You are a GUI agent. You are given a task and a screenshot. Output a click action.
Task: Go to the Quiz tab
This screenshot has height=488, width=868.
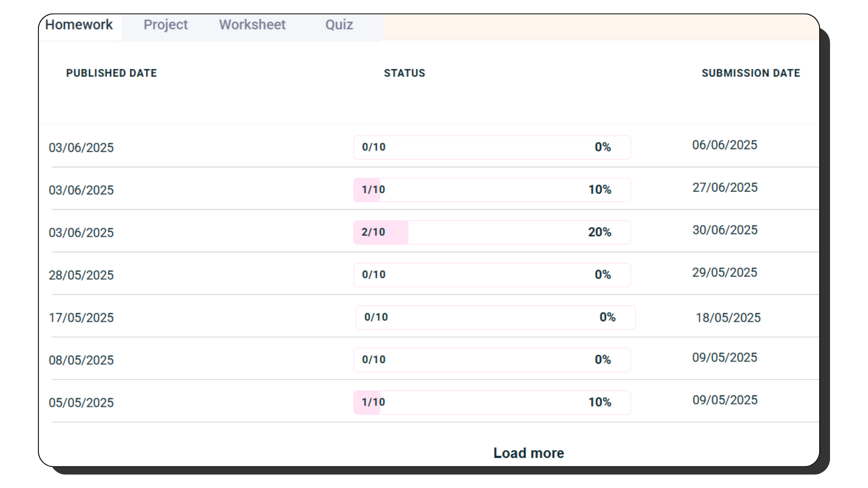coord(339,25)
